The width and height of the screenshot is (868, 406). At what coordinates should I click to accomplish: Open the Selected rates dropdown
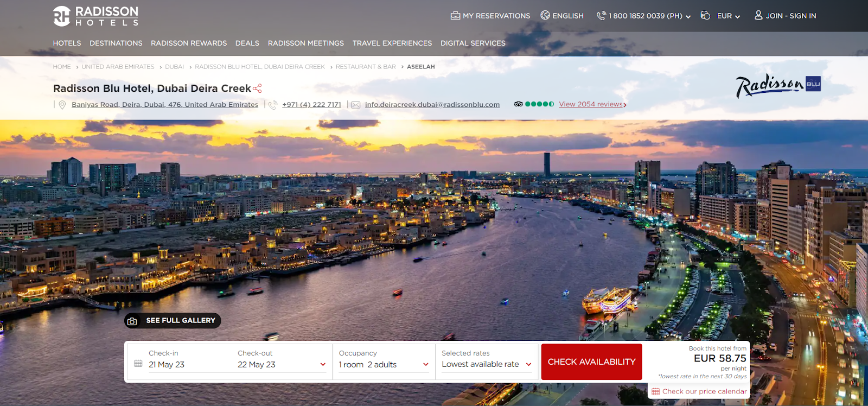click(x=487, y=364)
